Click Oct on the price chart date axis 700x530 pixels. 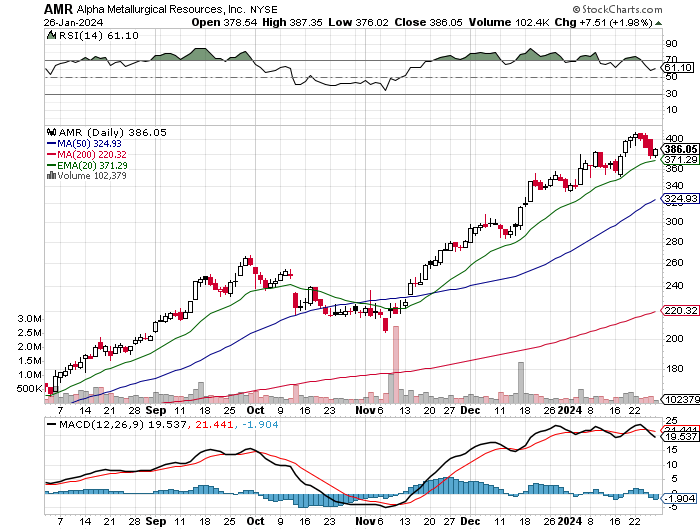point(255,410)
